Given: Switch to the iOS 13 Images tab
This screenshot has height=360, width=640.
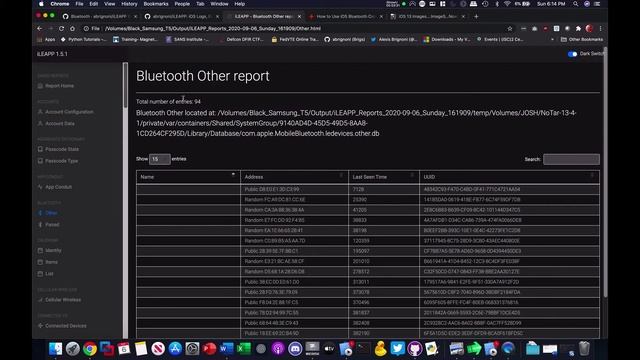Looking at the screenshot, I should point(427,17).
